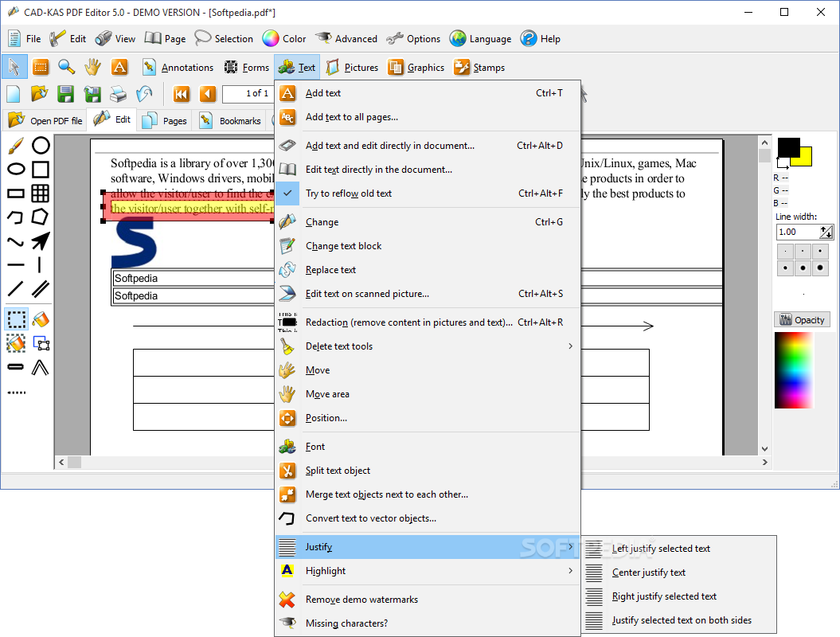Click the line width input field
Screen dimensions: 840x637
point(799,232)
